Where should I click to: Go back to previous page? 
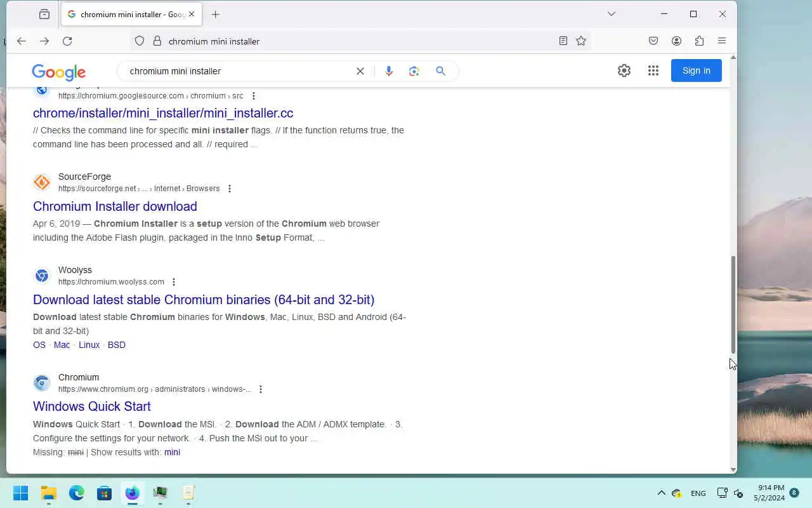(22, 41)
